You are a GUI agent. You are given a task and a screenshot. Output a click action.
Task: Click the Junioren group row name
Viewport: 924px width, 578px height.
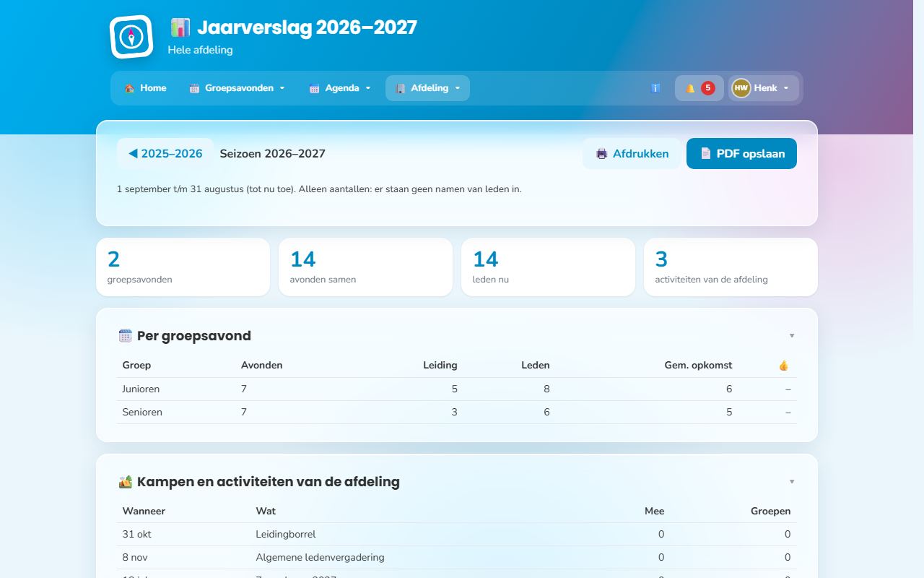pos(141,389)
